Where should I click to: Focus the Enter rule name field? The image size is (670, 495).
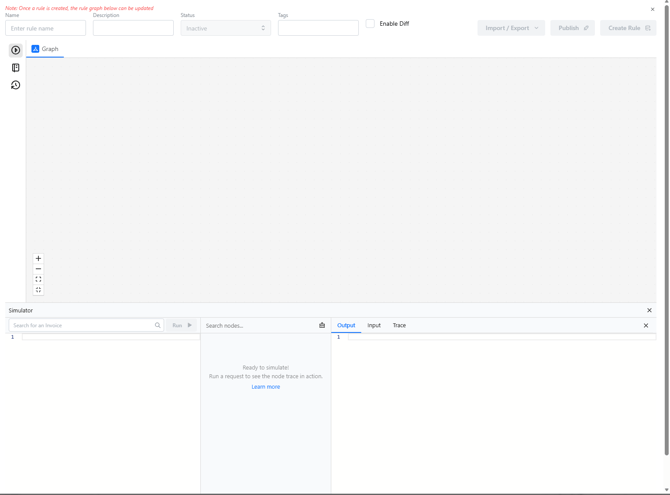46,28
